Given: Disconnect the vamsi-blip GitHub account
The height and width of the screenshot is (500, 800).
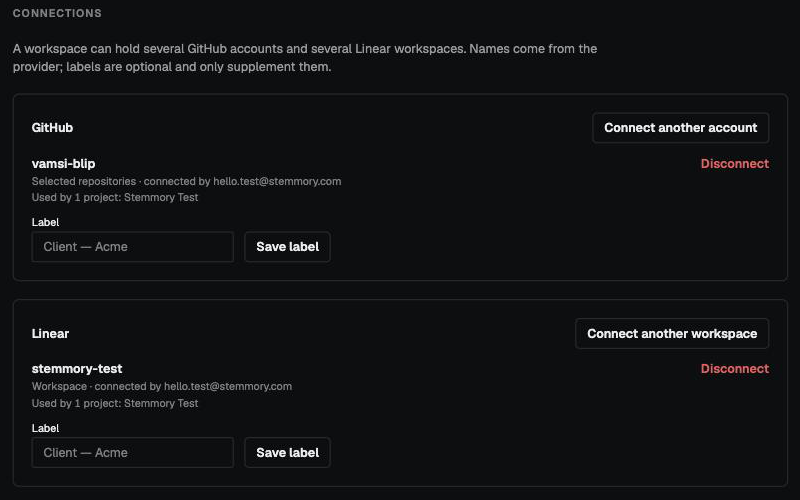Looking at the screenshot, I should pos(734,163).
